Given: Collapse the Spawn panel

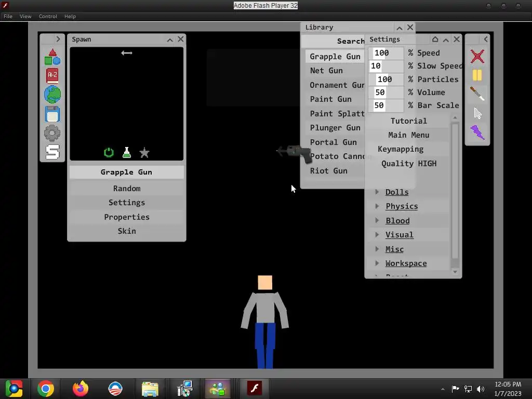Looking at the screenshot, I should click(x=170, y=39).
